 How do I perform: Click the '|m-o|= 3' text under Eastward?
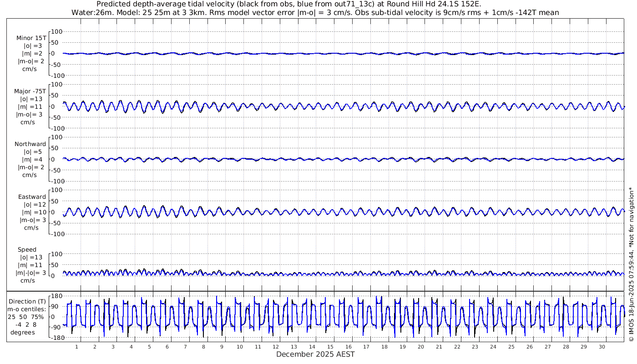click(x=31, y=220)
